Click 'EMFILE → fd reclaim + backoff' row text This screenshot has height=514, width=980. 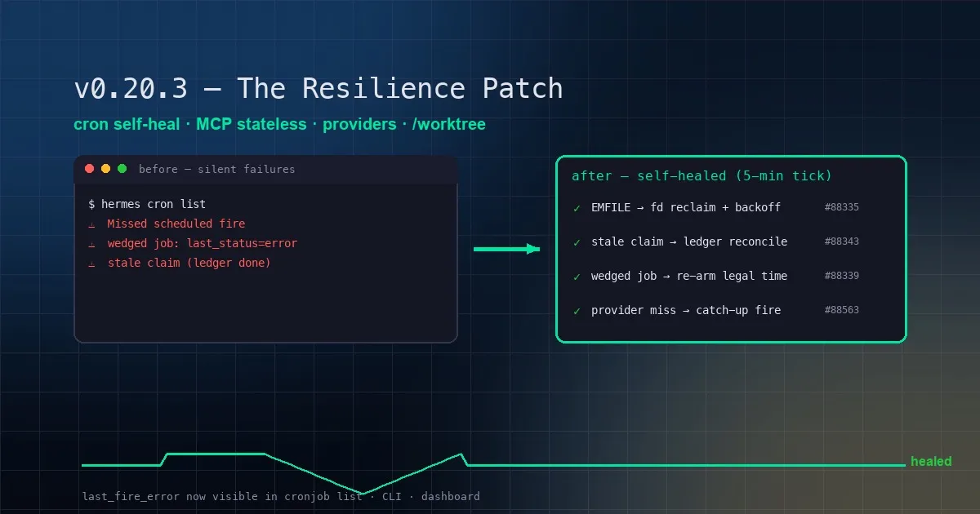click(686, 207)
